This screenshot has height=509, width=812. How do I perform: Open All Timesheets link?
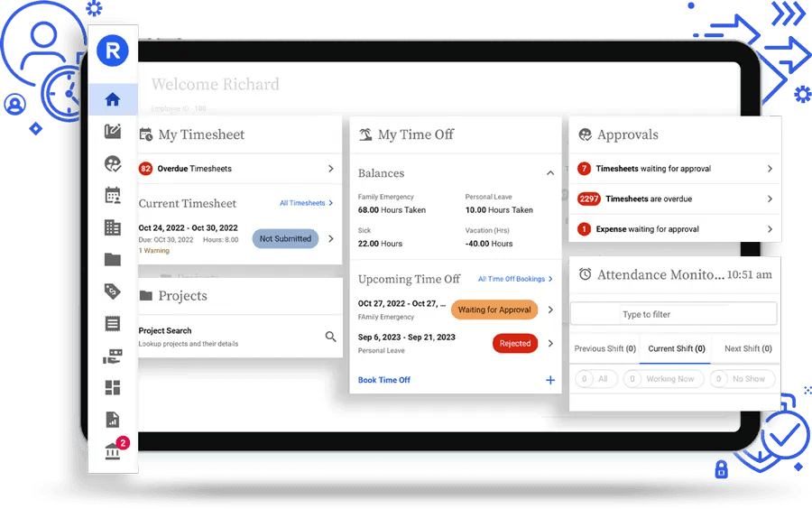(306, 203)
